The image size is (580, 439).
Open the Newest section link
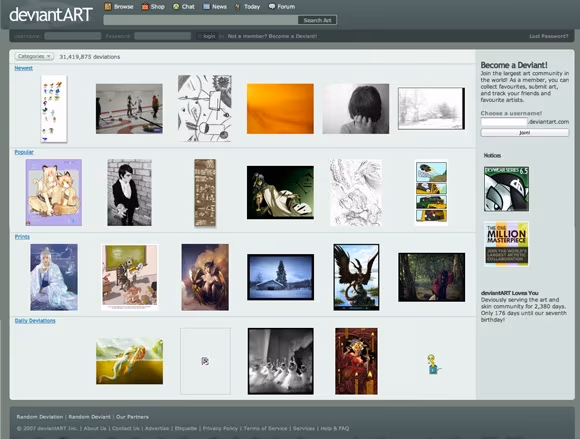coord(24,68)
